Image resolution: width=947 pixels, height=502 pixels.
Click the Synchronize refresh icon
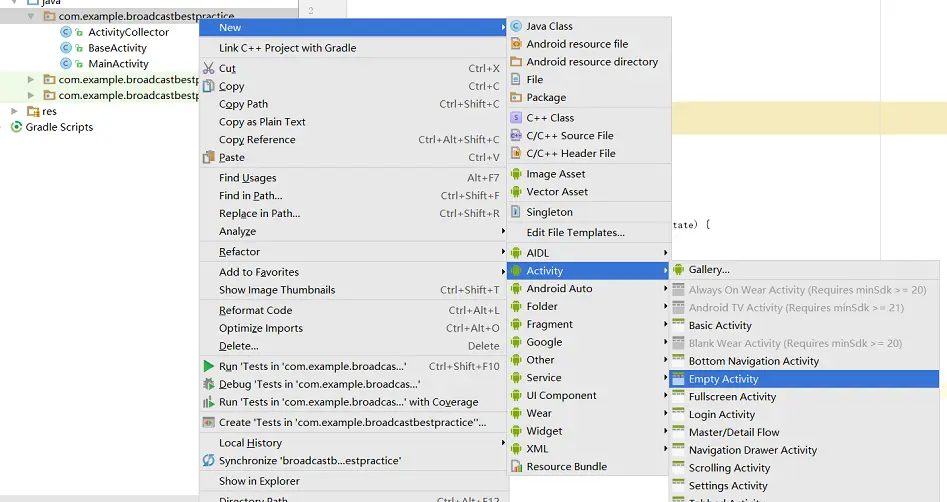coord(208,460)
